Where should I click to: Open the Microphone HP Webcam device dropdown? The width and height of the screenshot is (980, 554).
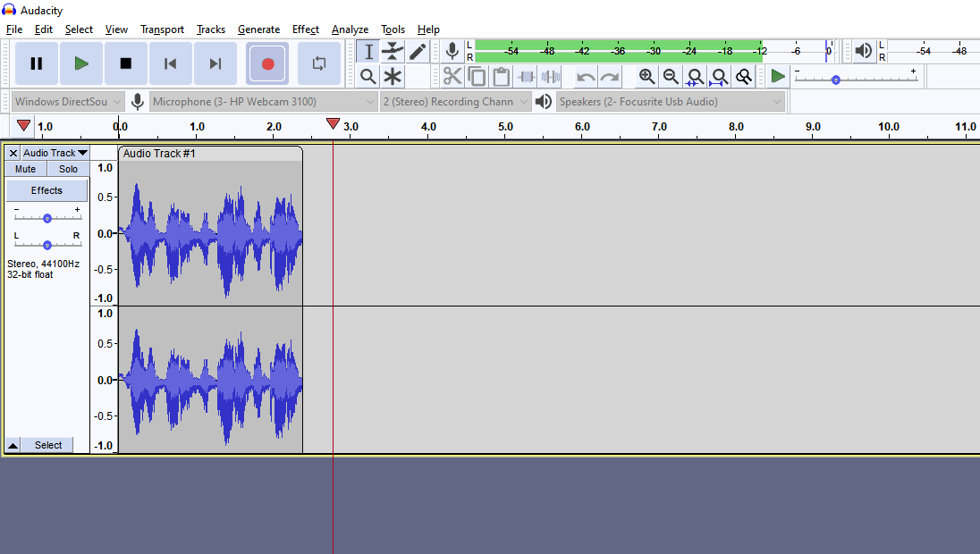263,101
